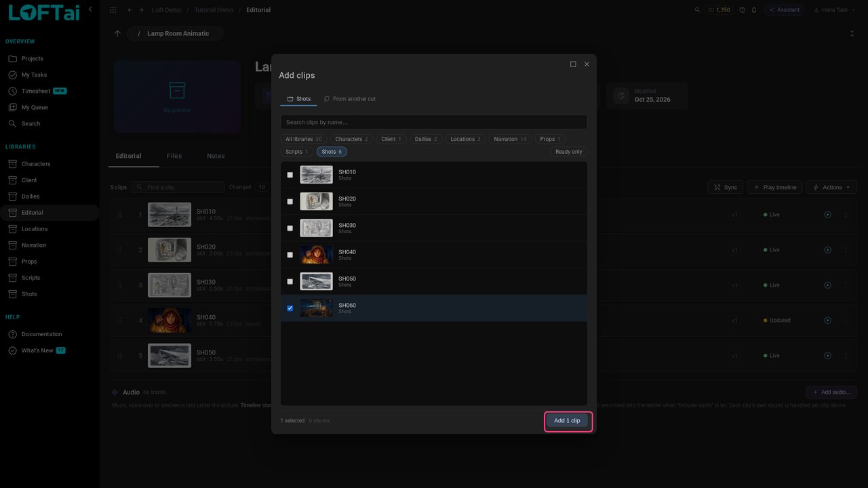
Task: Focus the Search clips by name field
Action: pyautogui.click(x=434, y=123)
